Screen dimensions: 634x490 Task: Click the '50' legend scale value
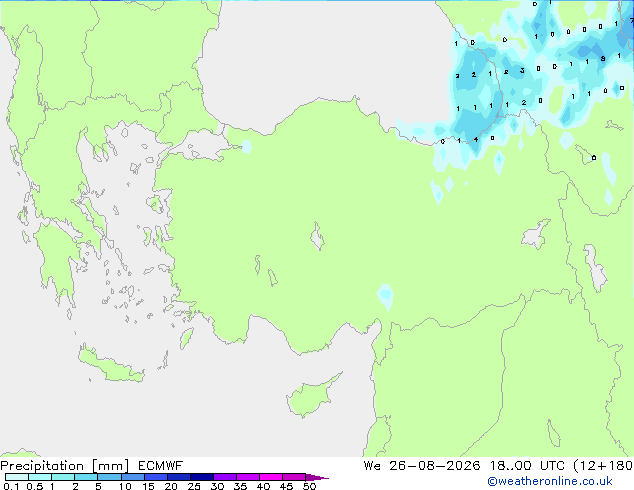coord(309,486)
